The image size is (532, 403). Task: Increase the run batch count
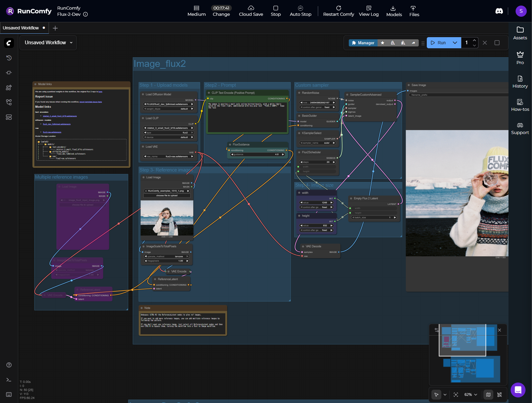point(474,40)
